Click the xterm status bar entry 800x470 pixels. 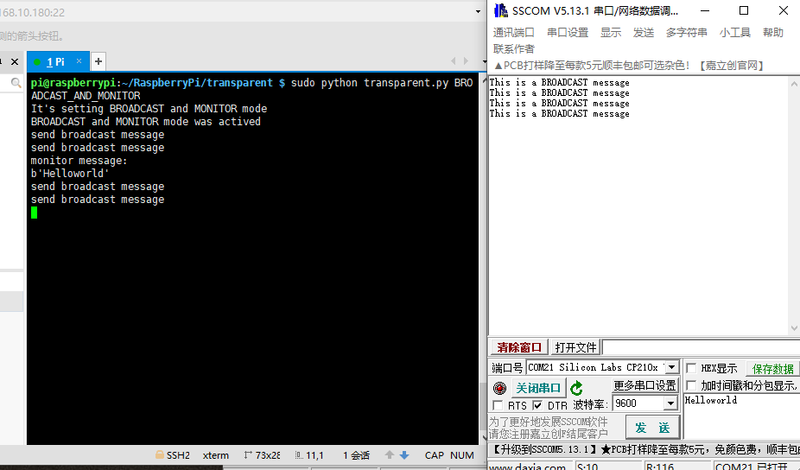click(x=215, y=455)
